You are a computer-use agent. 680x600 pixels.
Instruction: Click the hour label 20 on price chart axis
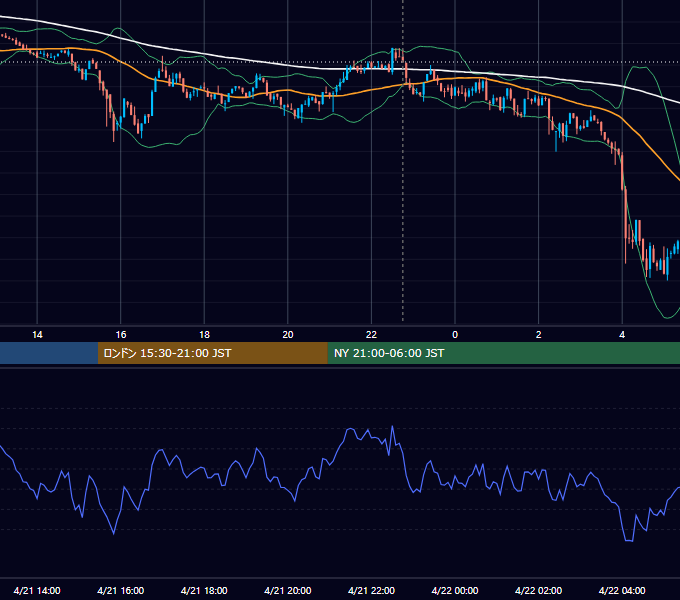(x=288, y=335)
